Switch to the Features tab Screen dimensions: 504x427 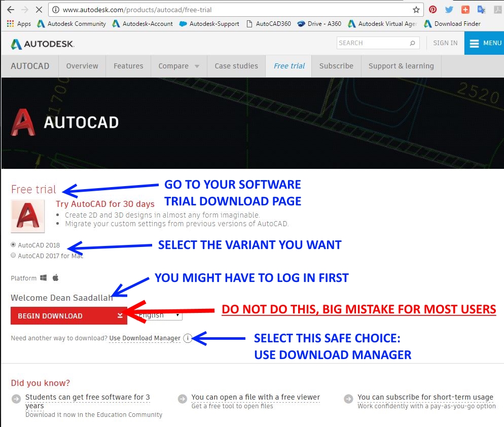128,66
